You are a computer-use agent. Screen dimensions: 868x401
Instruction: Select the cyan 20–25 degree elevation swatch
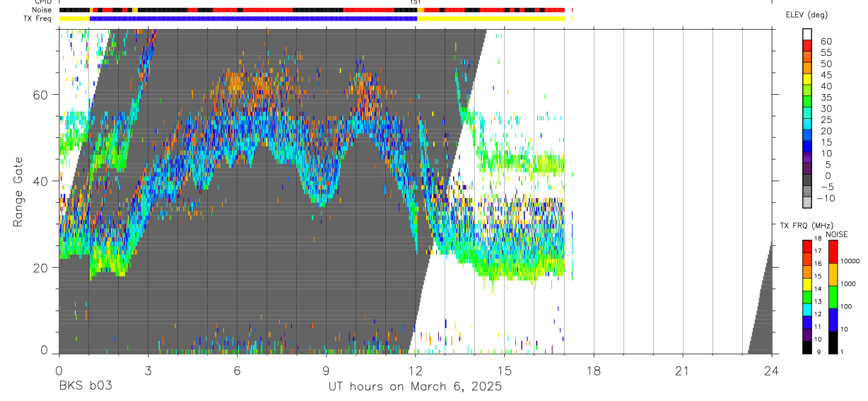pos(807,124)
